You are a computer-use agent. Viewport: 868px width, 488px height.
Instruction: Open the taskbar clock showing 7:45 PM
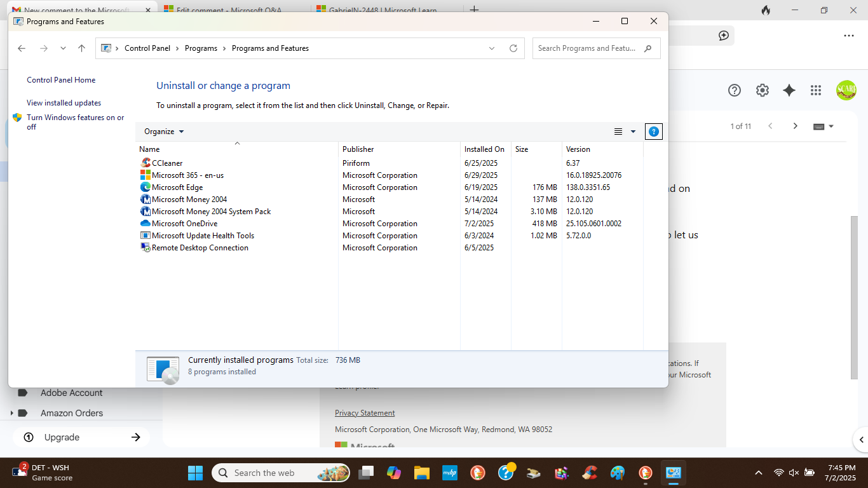pos(840,473)
